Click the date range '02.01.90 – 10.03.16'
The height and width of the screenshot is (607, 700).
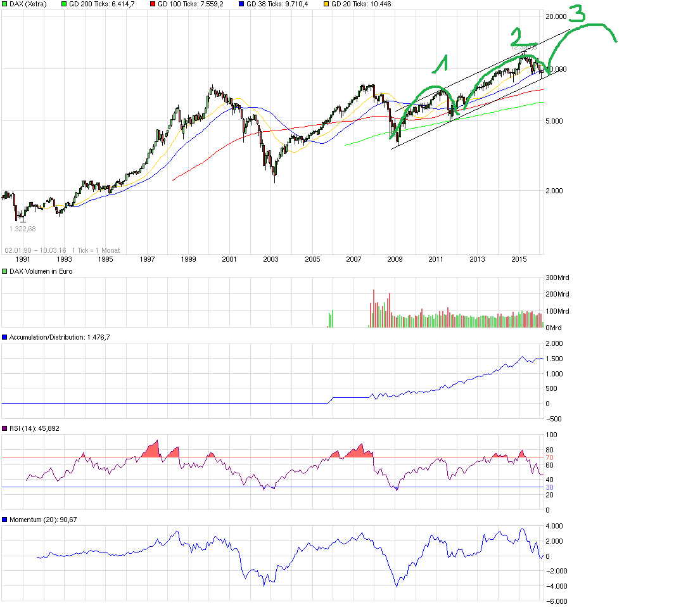35,250
